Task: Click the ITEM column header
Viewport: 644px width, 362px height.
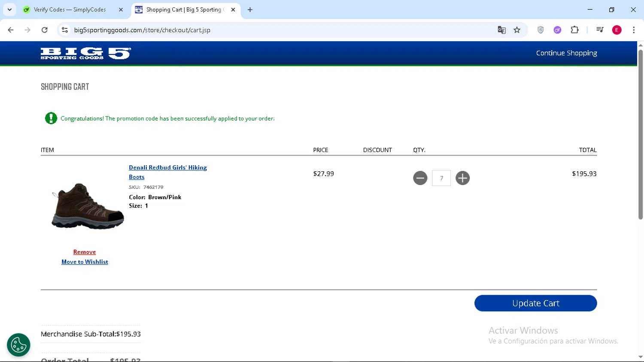Action: pyautogui.click(x=47, y=150)
